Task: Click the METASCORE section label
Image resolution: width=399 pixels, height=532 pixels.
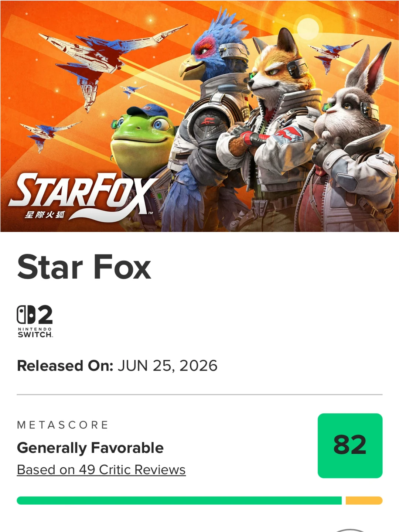Action: 63,425
